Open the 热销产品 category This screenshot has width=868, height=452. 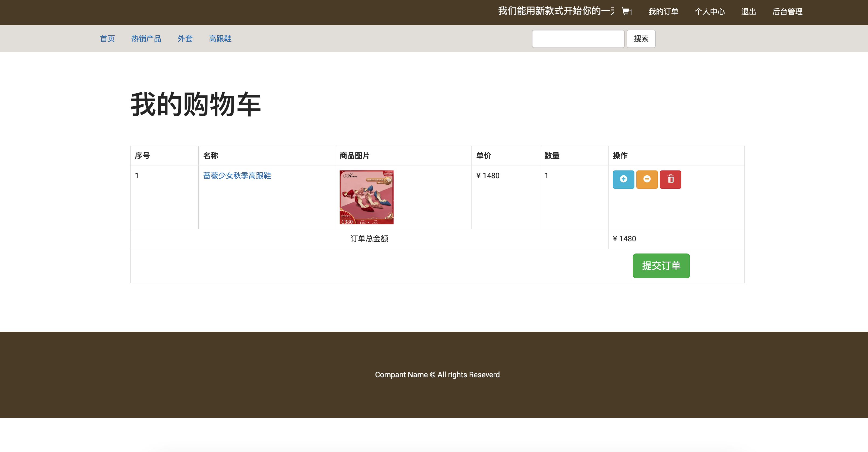click(x=146, y=39)
